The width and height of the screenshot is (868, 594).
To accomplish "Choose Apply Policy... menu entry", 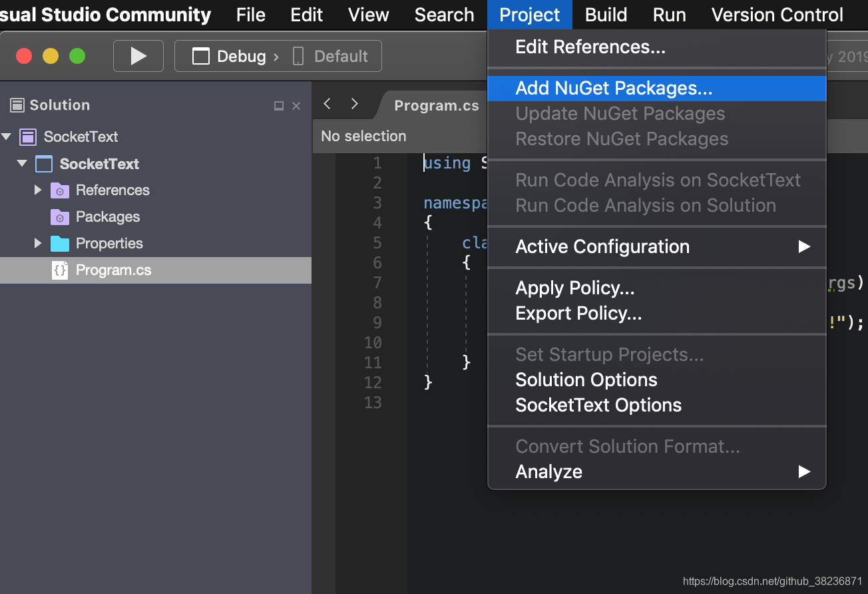I will 657,288.
